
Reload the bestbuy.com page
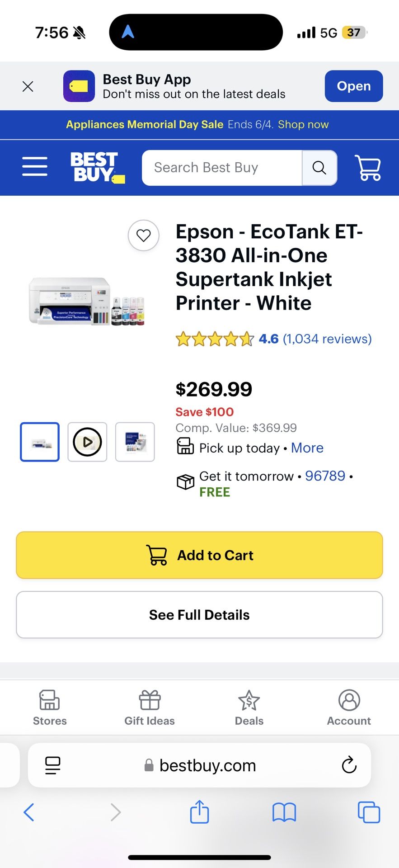(349, 765)
